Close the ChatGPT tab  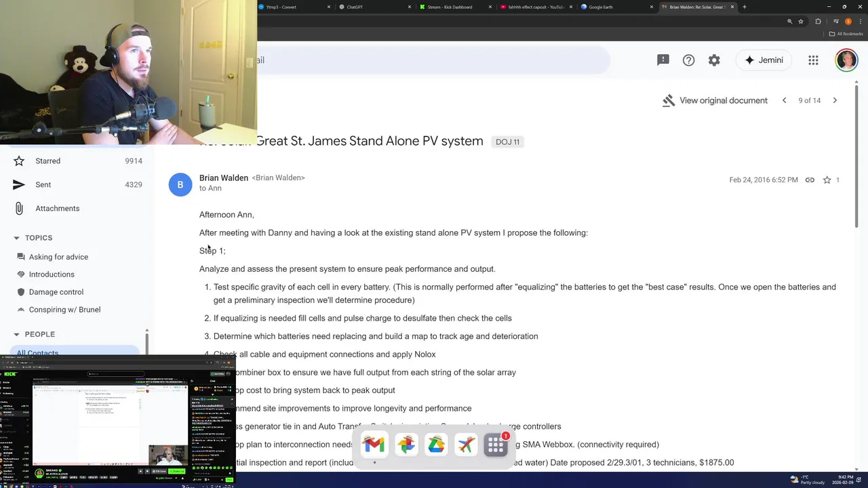tap(410, 7)
